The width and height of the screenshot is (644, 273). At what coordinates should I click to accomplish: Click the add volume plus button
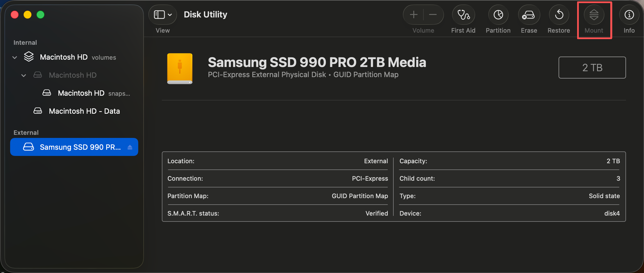[414, 15]
